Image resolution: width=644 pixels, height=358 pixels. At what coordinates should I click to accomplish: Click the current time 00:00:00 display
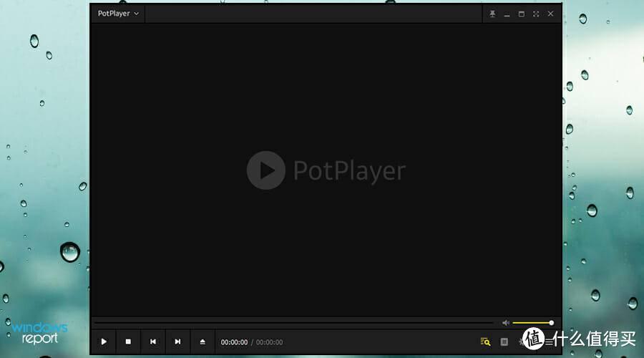point(234,342)
